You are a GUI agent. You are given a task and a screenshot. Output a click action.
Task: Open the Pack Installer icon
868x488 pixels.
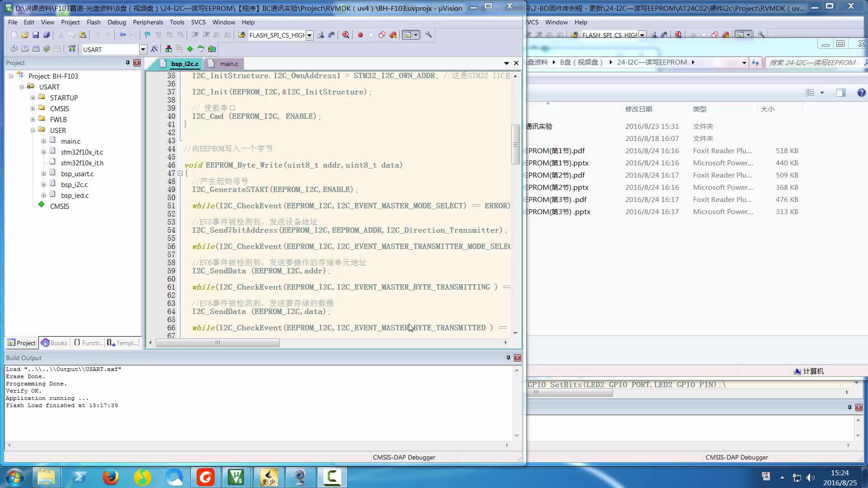(x=212, y=49)
